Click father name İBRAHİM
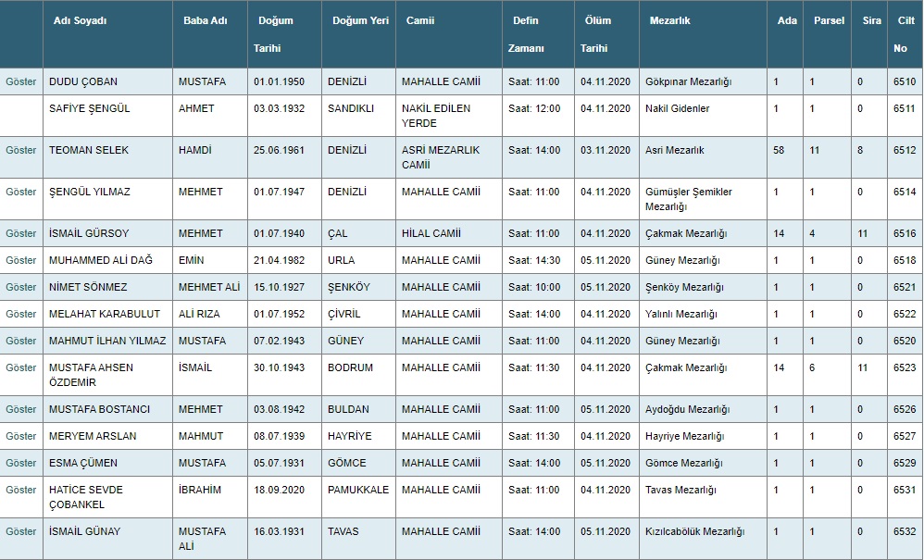 [x=200, y=490]
